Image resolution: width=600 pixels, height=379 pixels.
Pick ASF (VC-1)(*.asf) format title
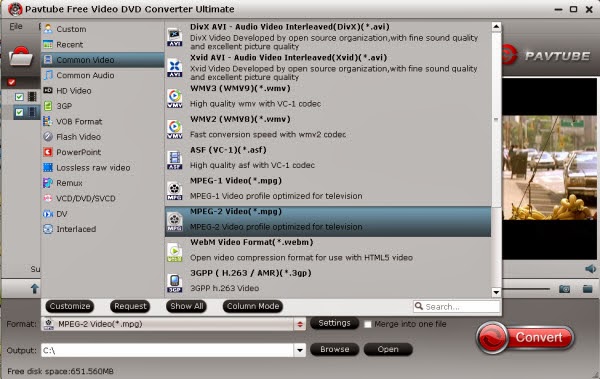[x=228, y=150]
